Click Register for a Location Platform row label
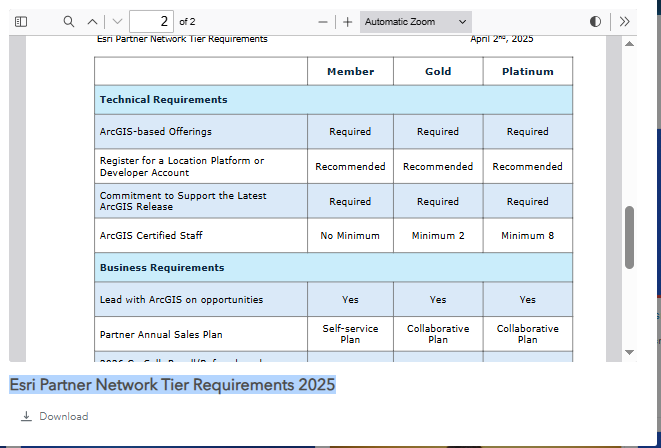The height and width of the screenshot is (448, 661). pyautogui.click(x=182, y=166)
